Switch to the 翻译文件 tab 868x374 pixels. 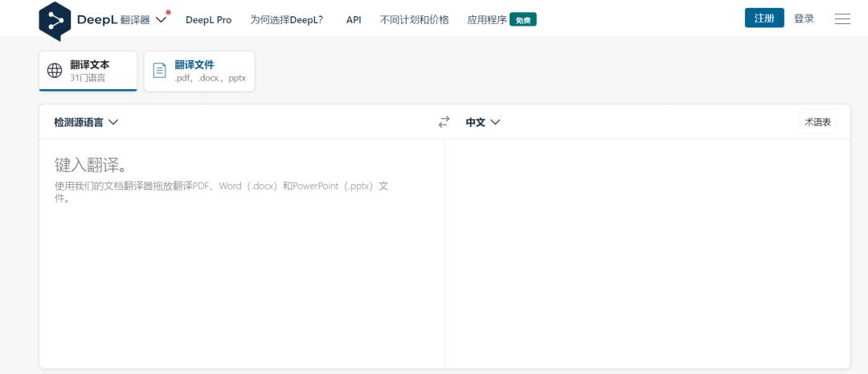point(199,71)
